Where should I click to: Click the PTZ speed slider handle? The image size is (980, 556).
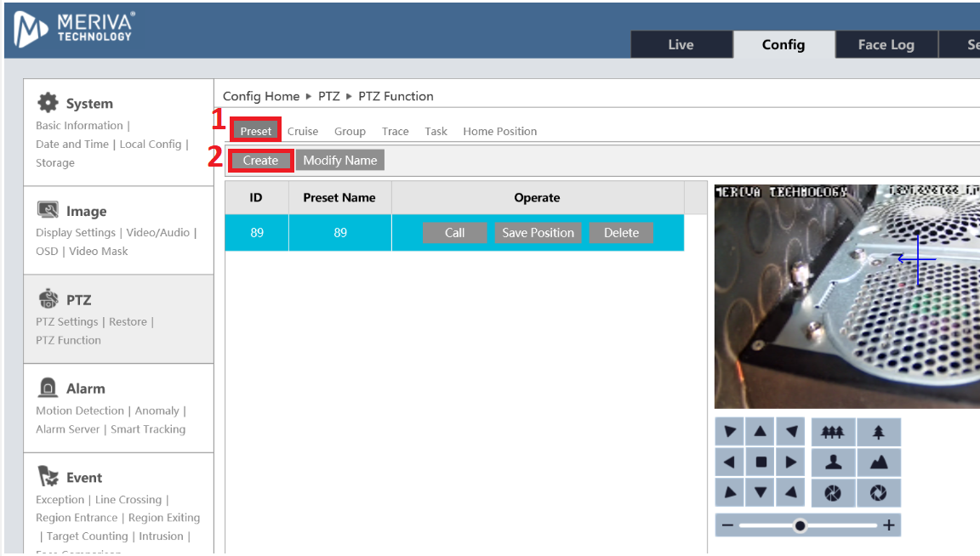pyautogui.click(x=800, y=525)
